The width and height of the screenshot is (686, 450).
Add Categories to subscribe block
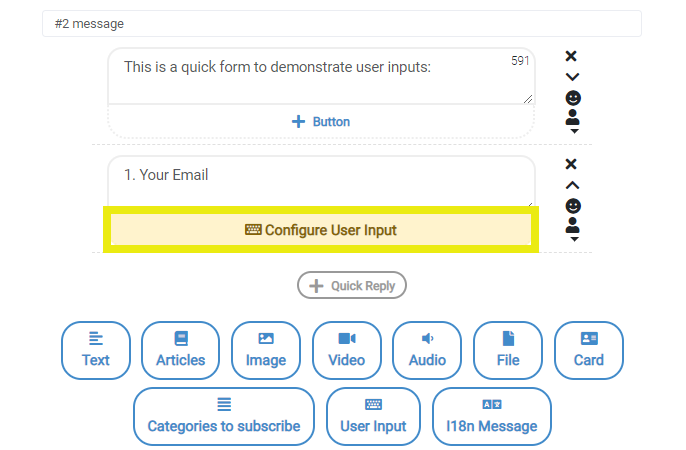coord(224,416)
